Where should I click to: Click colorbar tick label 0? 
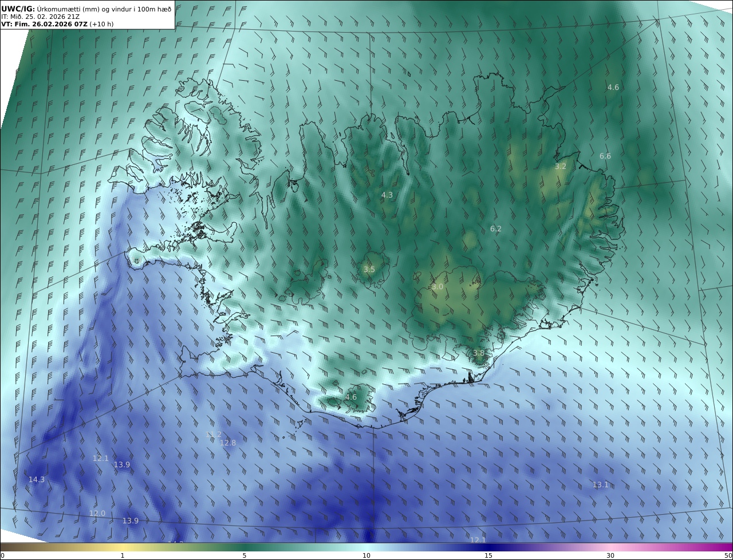point(2,555)
